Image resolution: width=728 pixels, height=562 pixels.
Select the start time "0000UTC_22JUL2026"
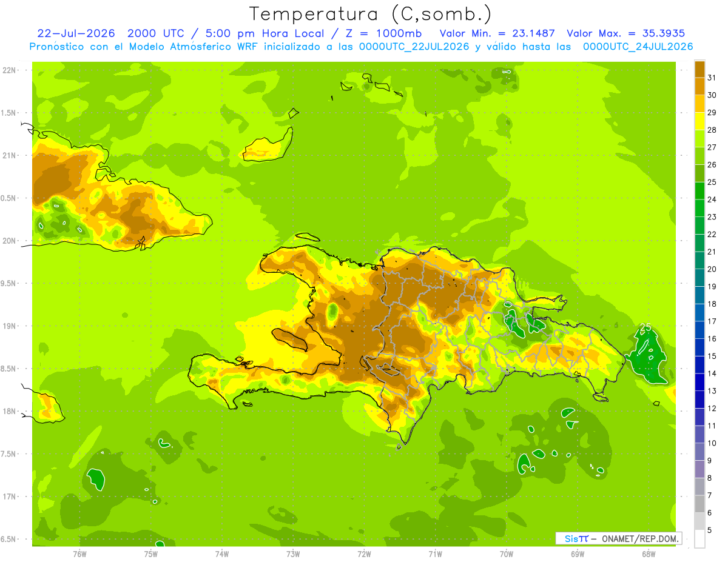[414, 47]
